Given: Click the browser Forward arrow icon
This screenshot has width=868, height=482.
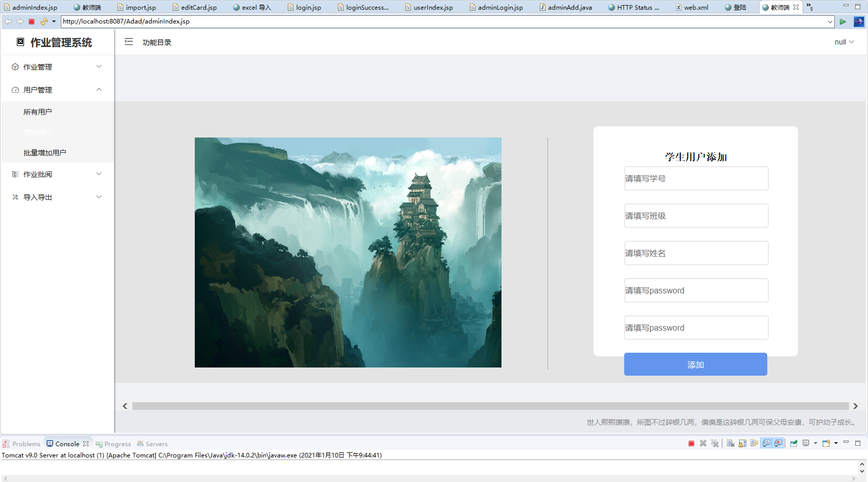Looking at the screenshot, I should tap(19, 21).
